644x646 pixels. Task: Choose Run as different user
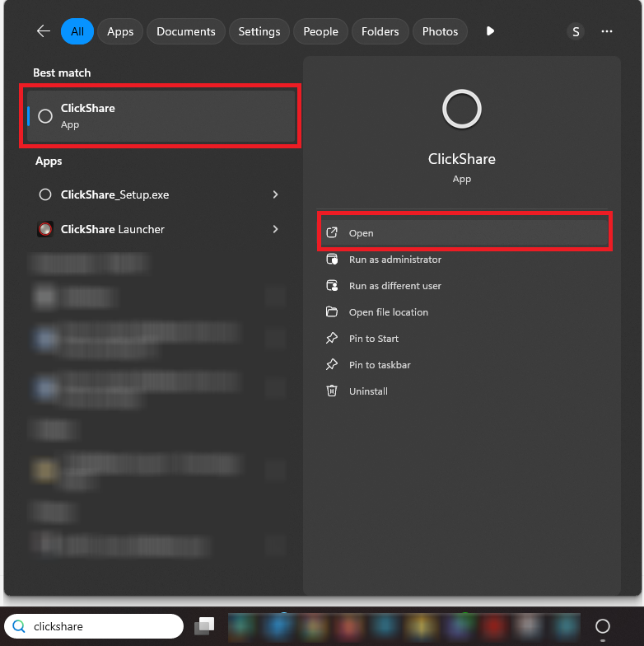tap(464, 285)
